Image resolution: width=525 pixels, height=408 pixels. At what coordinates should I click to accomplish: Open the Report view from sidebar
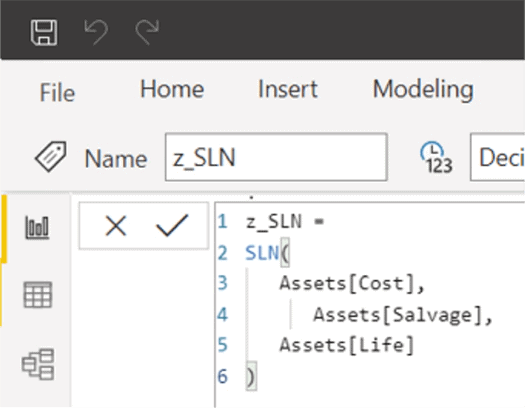coord(37,228)
